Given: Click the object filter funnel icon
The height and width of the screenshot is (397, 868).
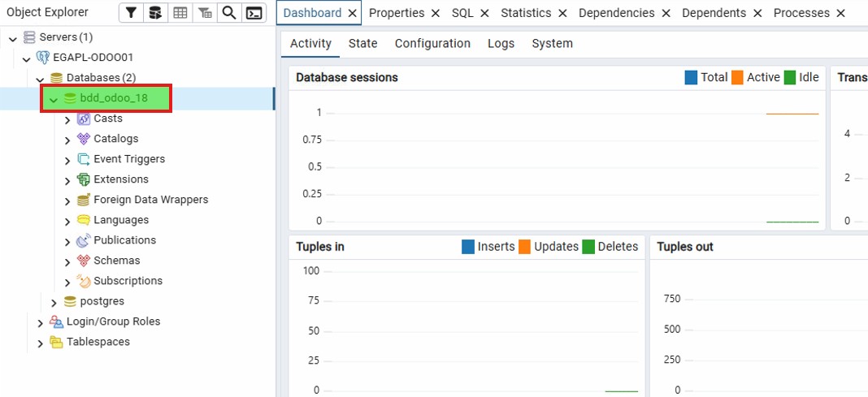Looking at the screenshot, I should click(130, 13).
